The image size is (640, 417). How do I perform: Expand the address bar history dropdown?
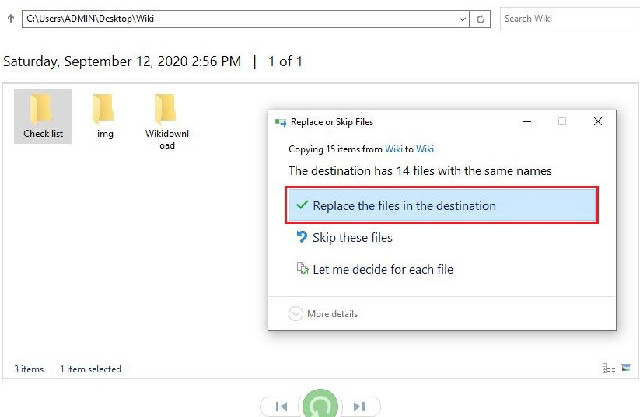[x=462, y=19]
